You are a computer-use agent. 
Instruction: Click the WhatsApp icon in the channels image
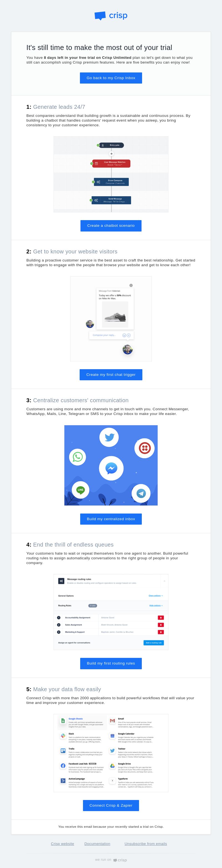77,457
